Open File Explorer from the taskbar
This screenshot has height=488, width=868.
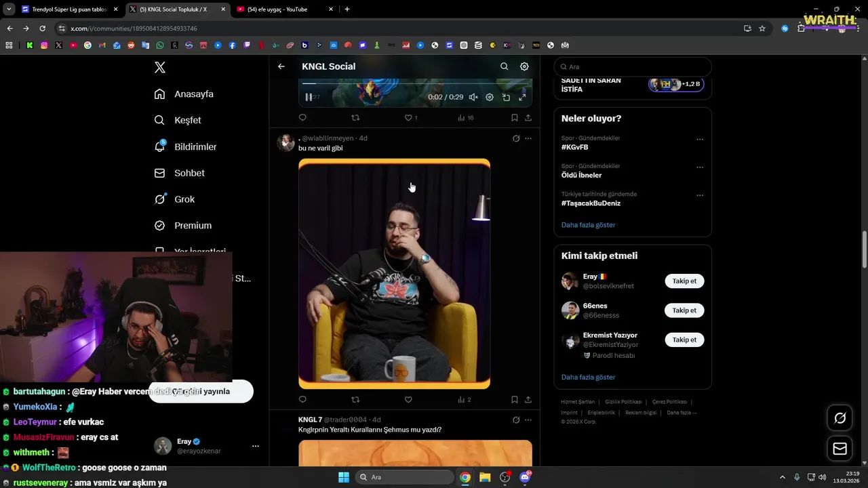pos(485,477)
